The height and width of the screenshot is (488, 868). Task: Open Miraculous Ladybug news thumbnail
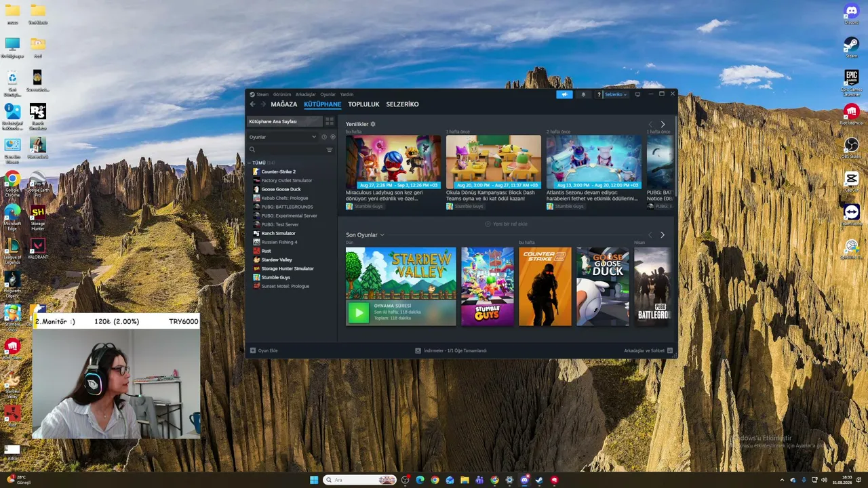click(x=393, y=162)
